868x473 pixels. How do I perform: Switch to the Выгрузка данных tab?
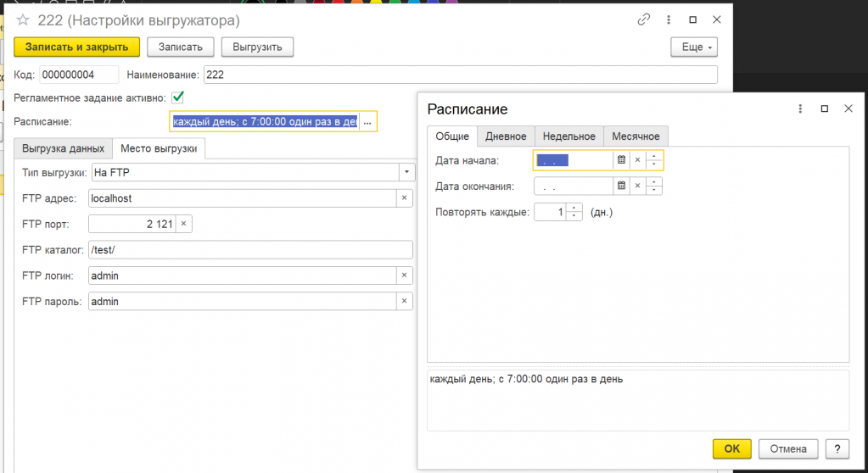click(x=64, y=148)
